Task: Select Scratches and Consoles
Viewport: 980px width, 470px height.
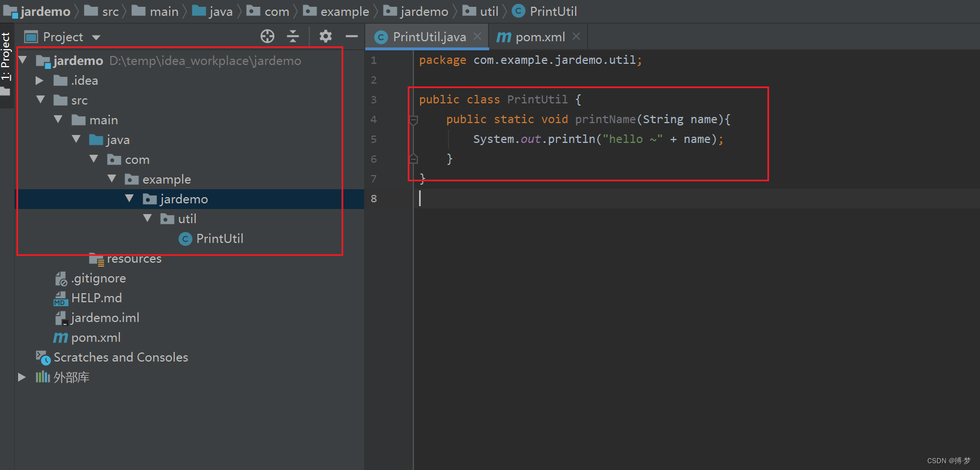Action: (x=120, y=358)
